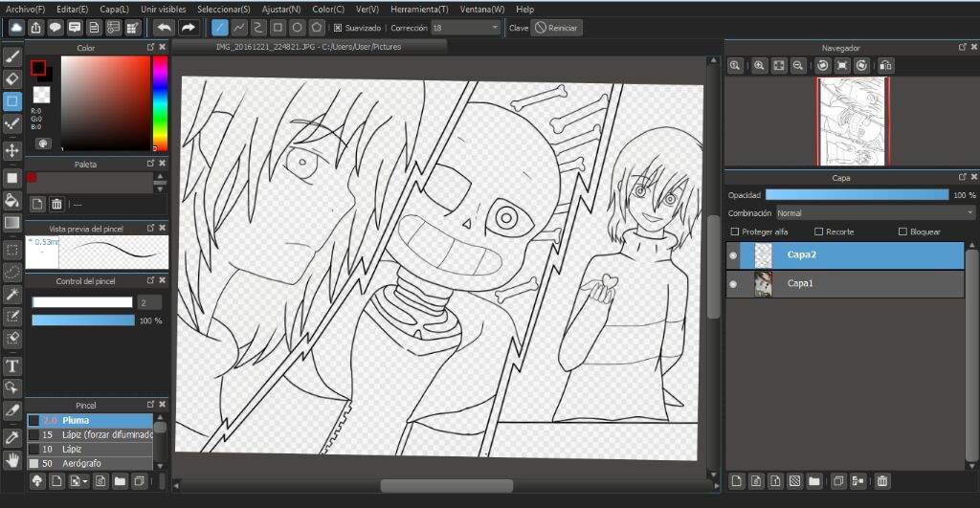Viewport: 980px width, 508px height.
Task: Choose the polygon draw mode
Action: [317, 28]
